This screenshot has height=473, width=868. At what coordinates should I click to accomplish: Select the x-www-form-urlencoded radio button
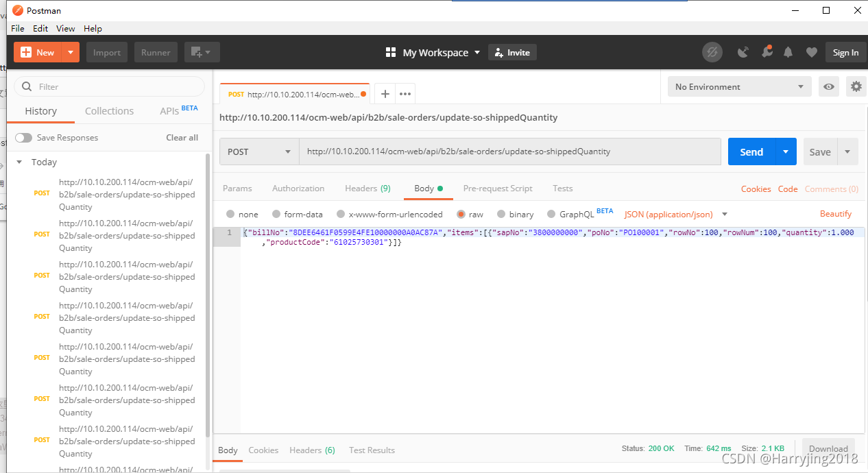341,214
